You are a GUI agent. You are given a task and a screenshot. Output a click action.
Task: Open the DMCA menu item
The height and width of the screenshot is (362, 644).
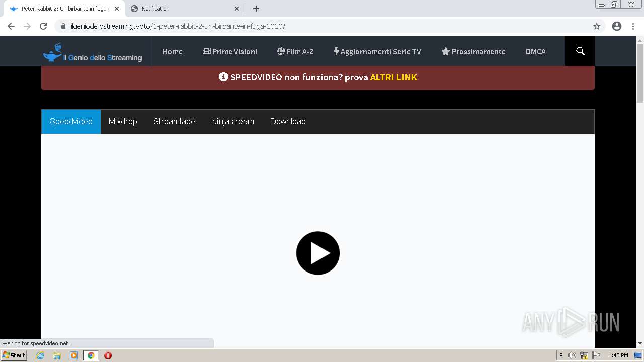point(536,51)
